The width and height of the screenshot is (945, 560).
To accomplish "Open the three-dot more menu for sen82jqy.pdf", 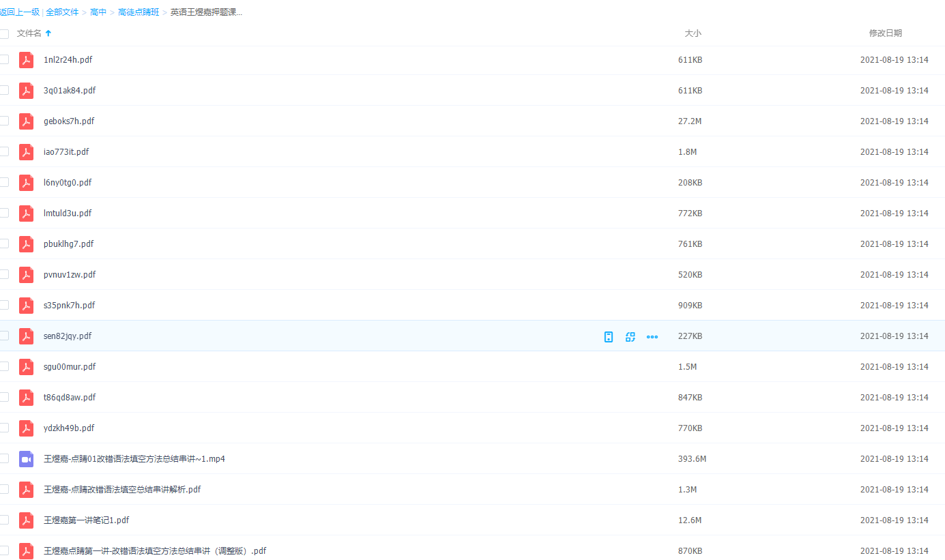I will pos(652,336).
